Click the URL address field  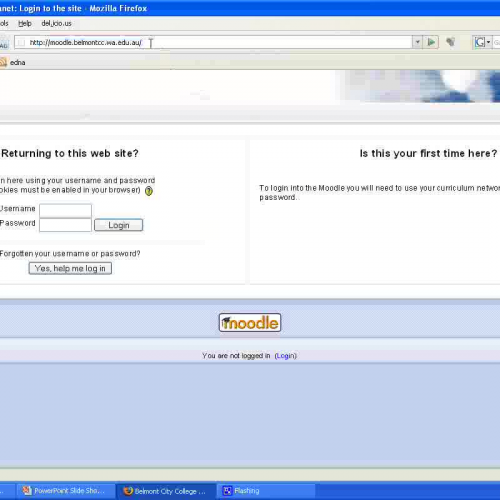pos(213,42)
